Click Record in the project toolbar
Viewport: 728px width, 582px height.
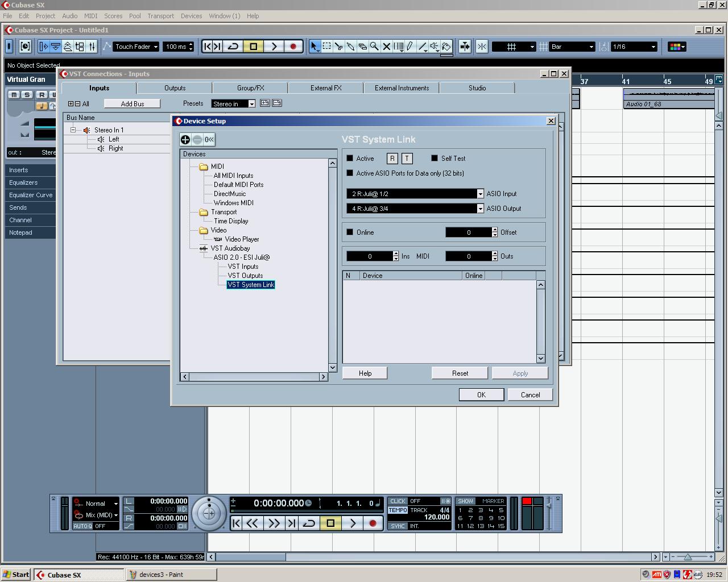(x=293, y=47)
